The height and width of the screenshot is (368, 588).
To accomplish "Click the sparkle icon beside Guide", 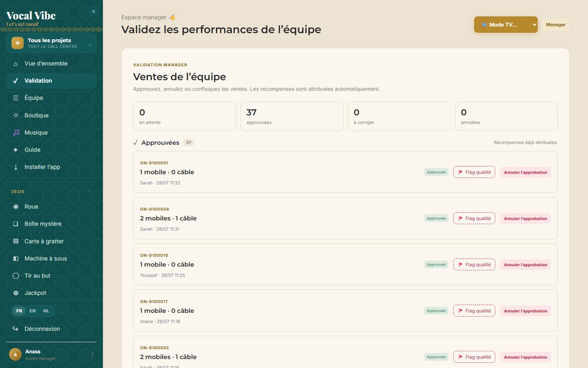I will [16, 150].
